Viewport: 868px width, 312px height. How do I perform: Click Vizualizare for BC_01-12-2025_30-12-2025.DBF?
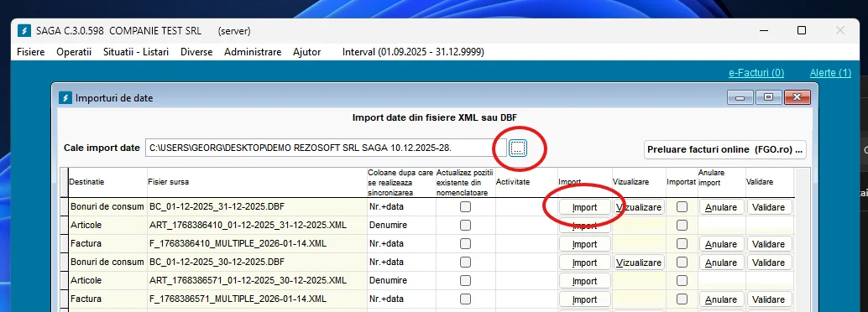click(639, 263)
